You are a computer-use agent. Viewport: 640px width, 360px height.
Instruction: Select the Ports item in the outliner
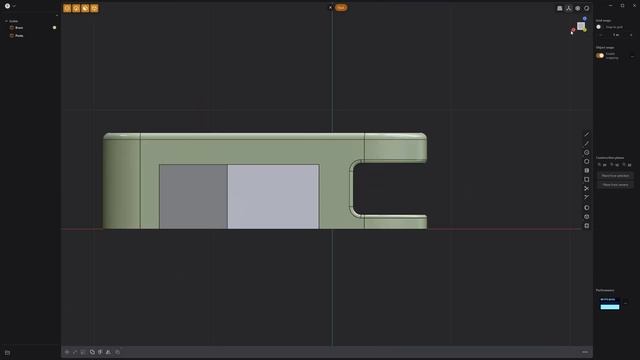point(19,36)
